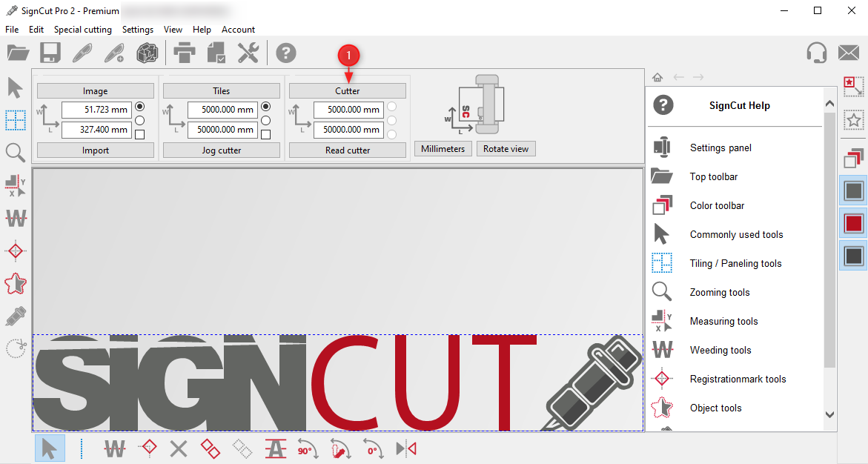868x464 pixels.
Task: Click the Cutter header button
Action: pyautogui.click(x=348, y=91)
